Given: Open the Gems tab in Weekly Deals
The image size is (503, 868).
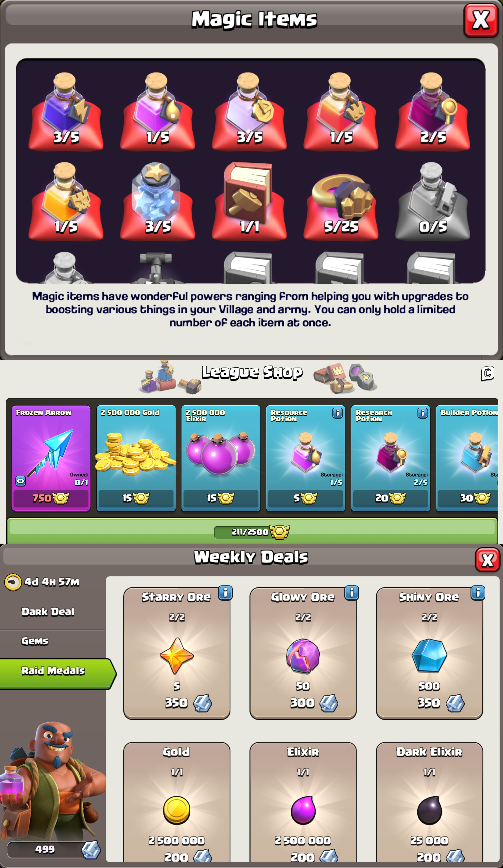Looking at the screenshot, I should (x=35, y=641).
